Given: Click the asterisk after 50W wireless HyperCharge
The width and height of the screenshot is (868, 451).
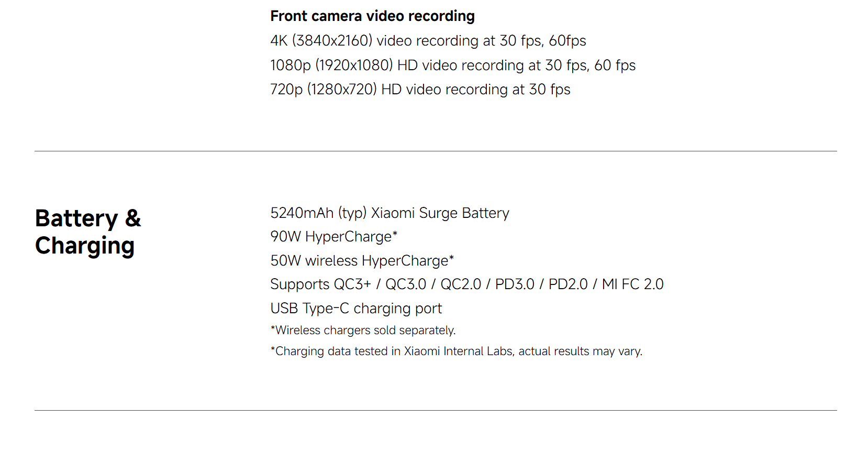Looking at the screenshot, I should coord(451,257).
